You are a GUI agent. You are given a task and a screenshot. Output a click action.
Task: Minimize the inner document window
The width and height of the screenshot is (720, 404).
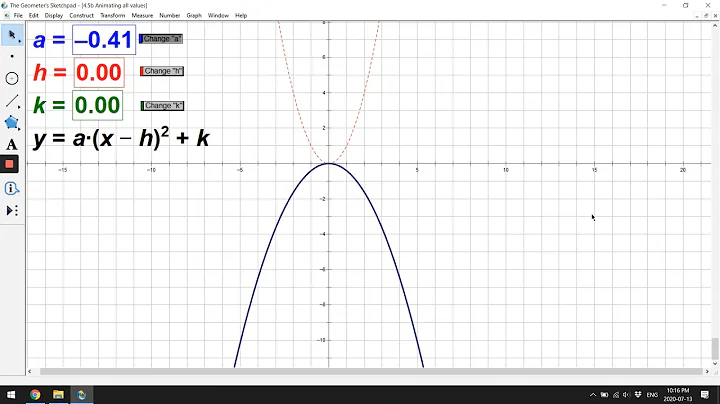[698, 16]
